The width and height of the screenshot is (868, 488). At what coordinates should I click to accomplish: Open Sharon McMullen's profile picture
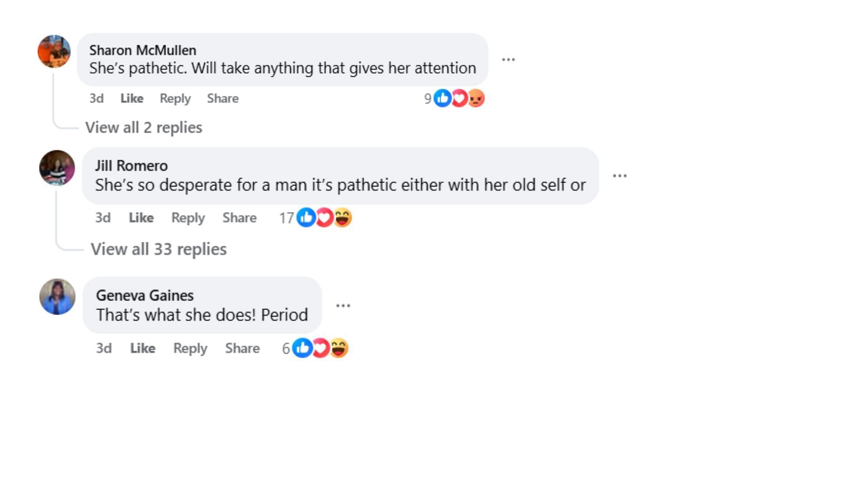(54, 52)
